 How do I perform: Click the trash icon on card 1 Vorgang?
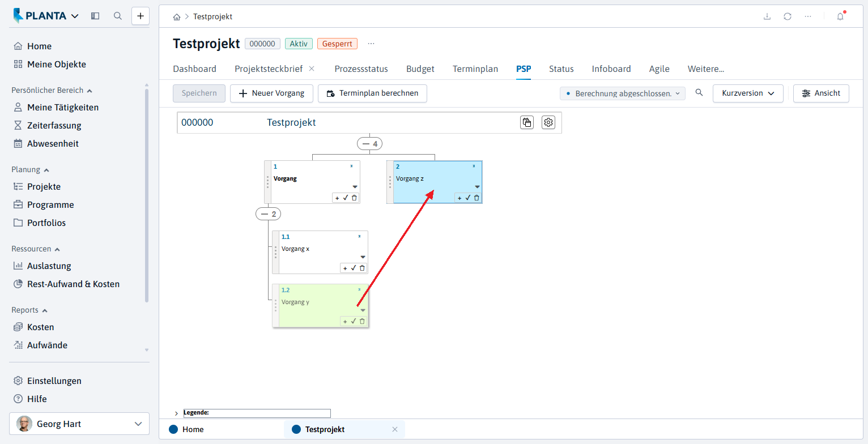tap(354, 198)
